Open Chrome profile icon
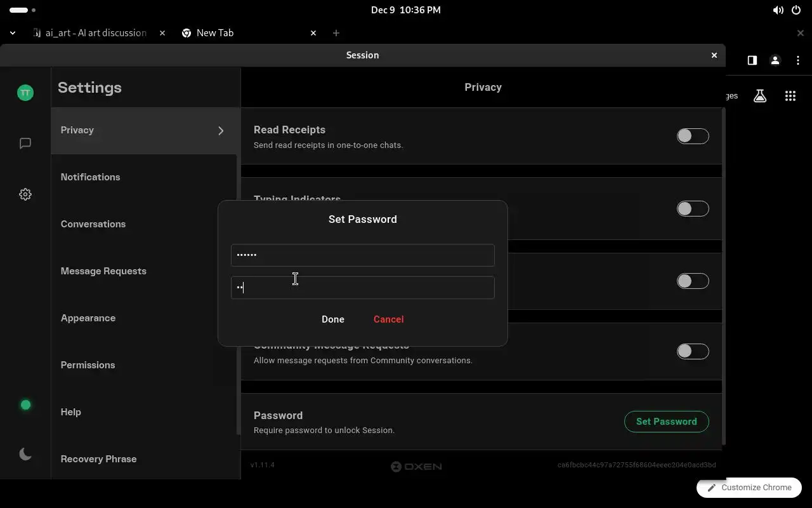This screenshot has height=508, width=812. (x=775, y=60)
